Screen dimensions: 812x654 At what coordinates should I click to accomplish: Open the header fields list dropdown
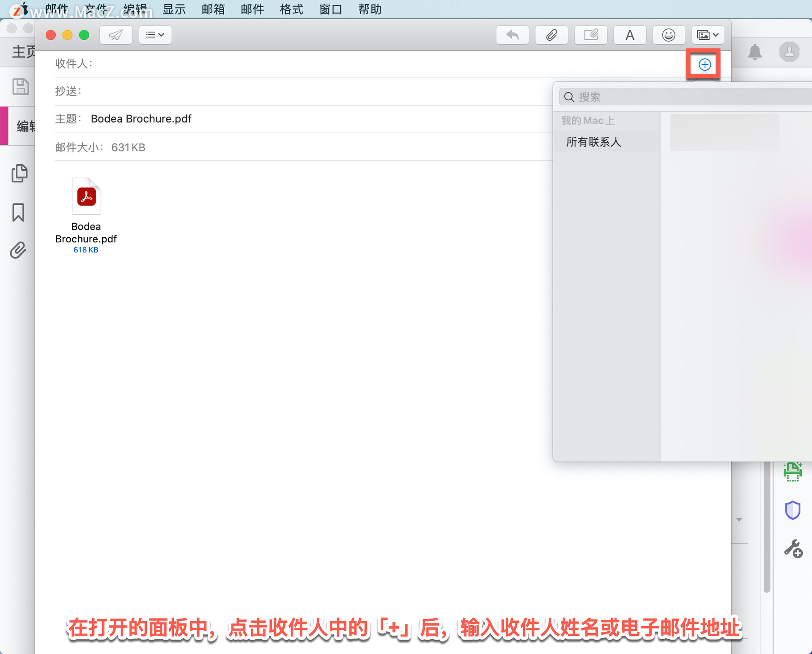[155, 35]
